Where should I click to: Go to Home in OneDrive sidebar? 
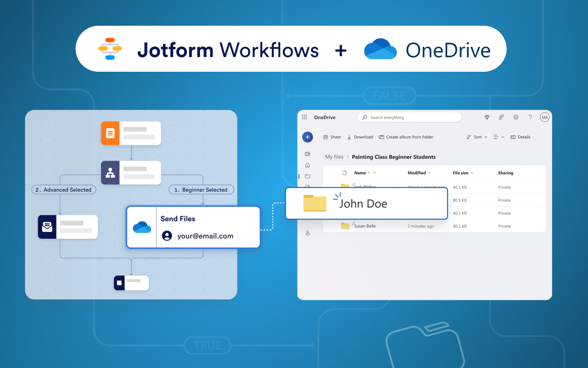(307, 165)
